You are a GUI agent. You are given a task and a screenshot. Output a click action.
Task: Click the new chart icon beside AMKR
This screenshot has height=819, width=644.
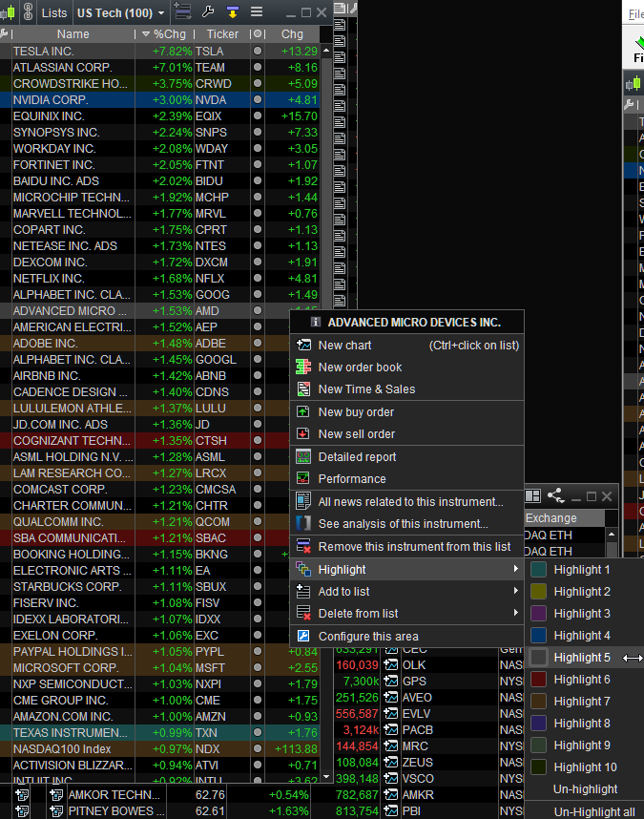coord(390,794)
